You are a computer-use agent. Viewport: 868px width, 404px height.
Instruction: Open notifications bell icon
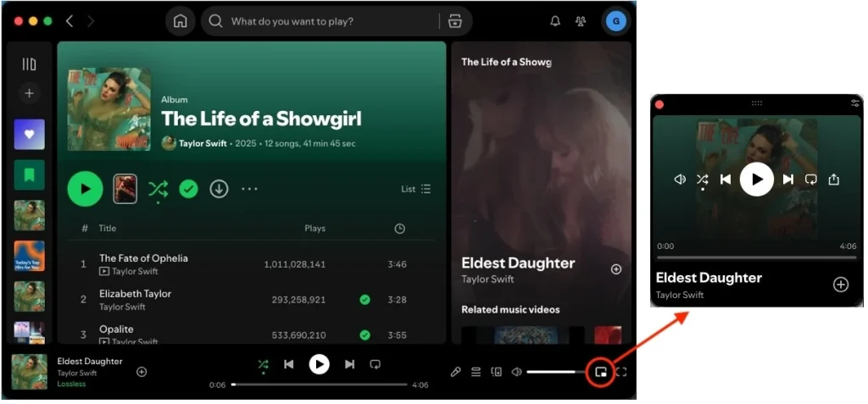(554, 21)
